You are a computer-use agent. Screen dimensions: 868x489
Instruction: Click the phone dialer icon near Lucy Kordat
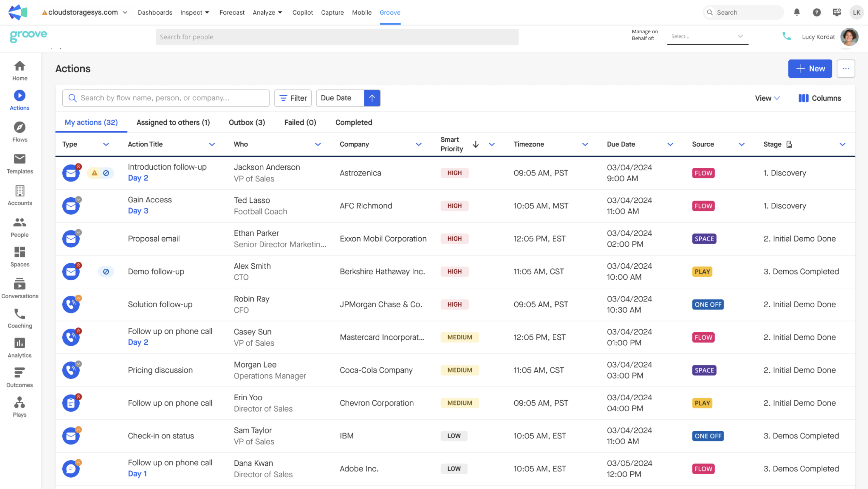pyautogui.click(x=786, y=36)
